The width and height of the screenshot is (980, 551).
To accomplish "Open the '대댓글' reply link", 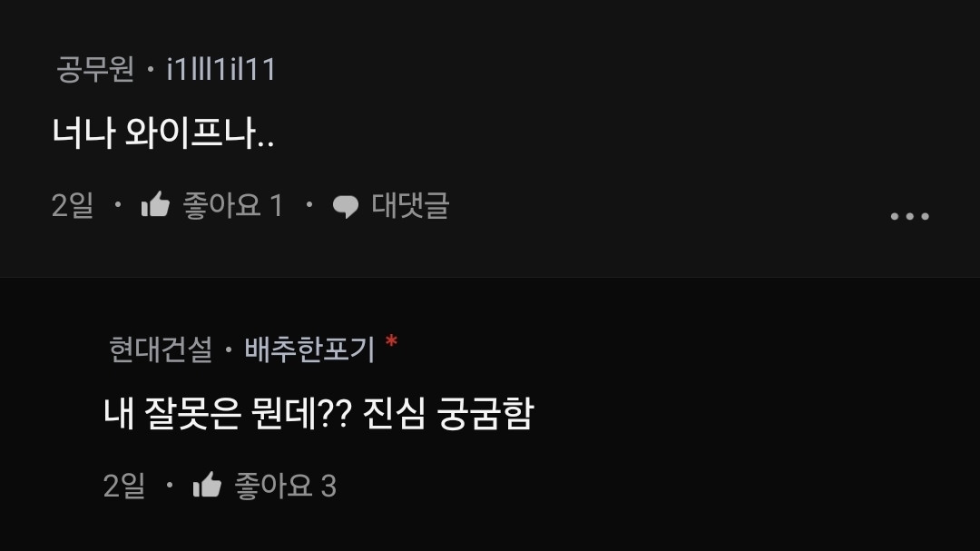I will (x=411, y=205).
